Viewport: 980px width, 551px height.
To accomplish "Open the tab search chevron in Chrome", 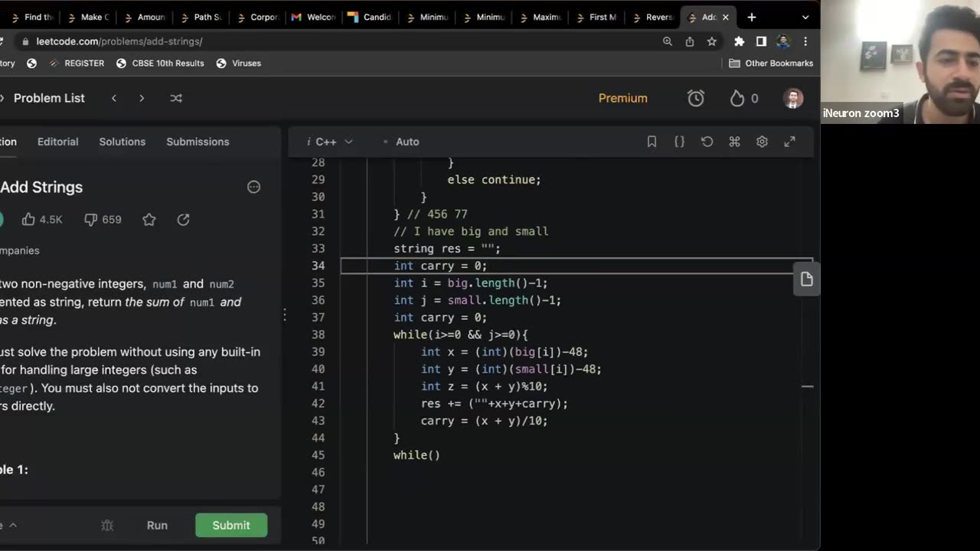I will coord(805,17).
